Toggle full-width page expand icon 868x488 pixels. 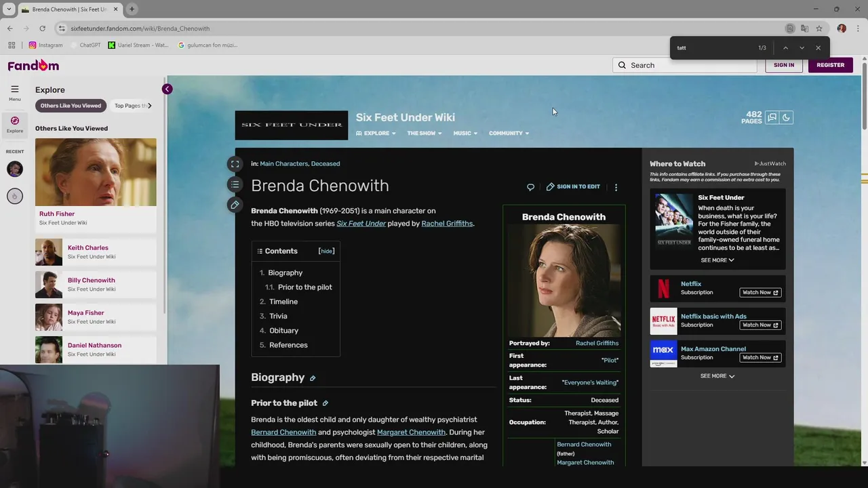(235, 164)
